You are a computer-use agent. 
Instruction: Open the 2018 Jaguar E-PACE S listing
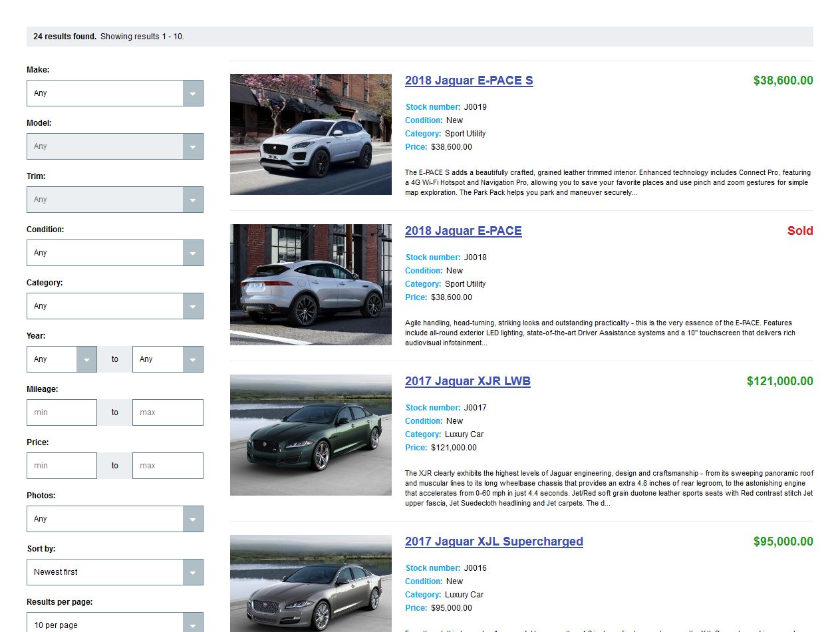[x=469, y=80]
